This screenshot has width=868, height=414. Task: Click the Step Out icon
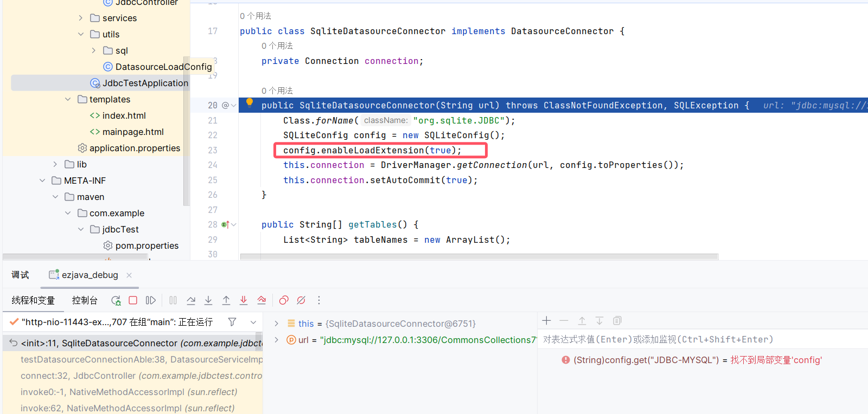pyautogui.click(x=226, y=300)
